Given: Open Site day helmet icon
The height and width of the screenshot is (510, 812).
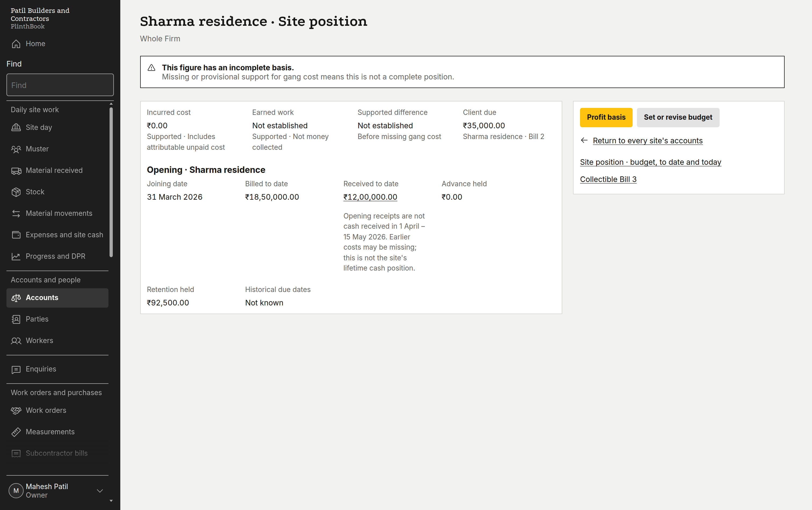Looking at the screenshot, I should [16, 127].
